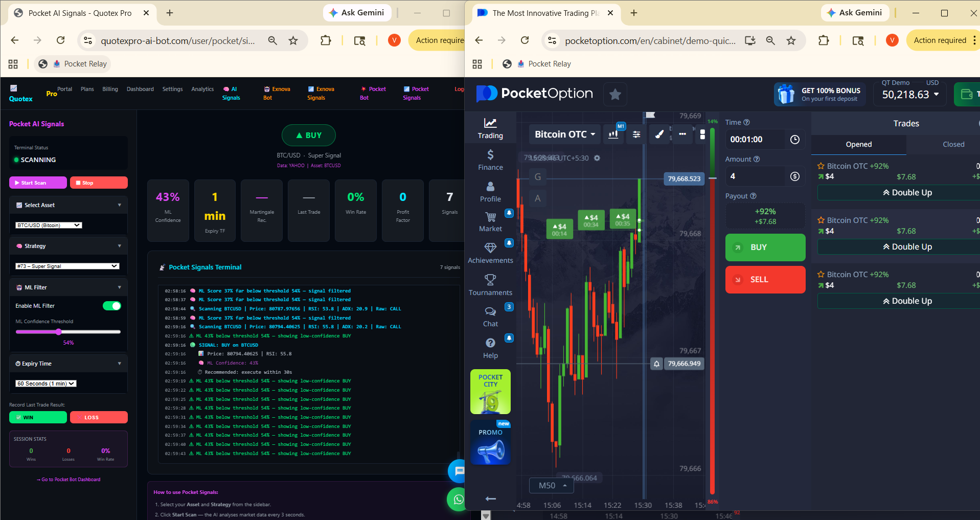
Task: Bookmark the pocketoption.com page with star icon
Action: (791, 40)
